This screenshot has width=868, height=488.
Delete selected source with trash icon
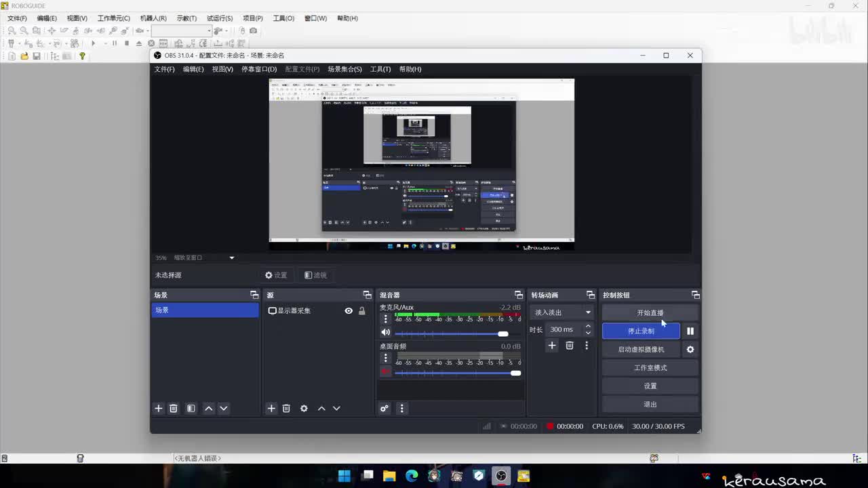tap(286, 409)
